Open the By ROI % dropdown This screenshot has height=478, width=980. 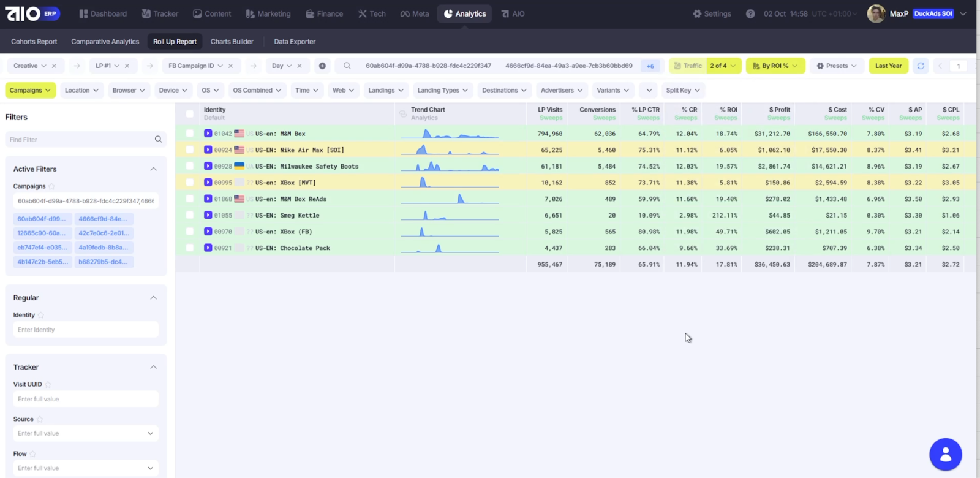[775, 66]
